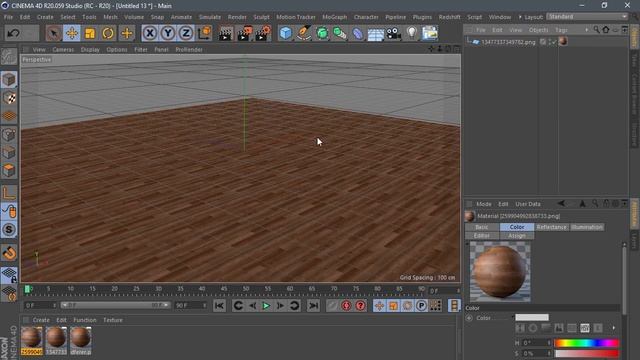Image resolution: width=640 pixels, height=360 pixels.
Task: Open viewport Display menu
Action: [x=90, y=49]
